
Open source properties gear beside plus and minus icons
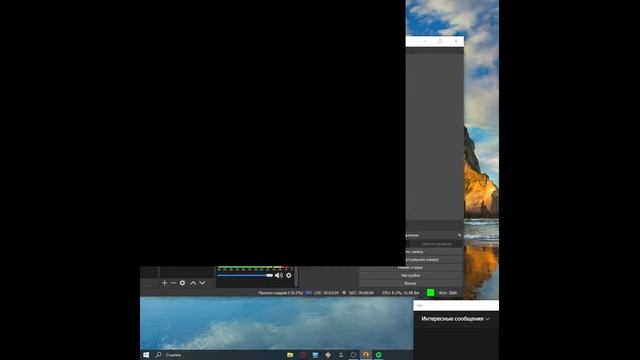182,283
